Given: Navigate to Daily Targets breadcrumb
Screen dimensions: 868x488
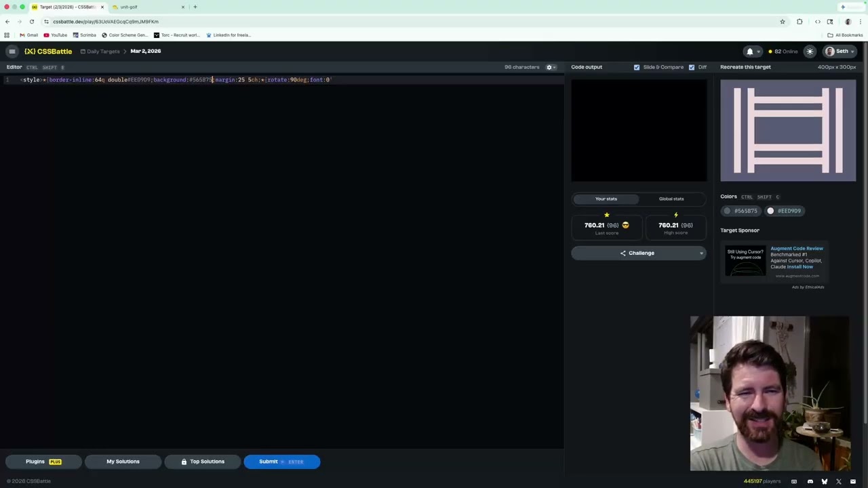Looking at the screenshot, I should coord(100,52).
